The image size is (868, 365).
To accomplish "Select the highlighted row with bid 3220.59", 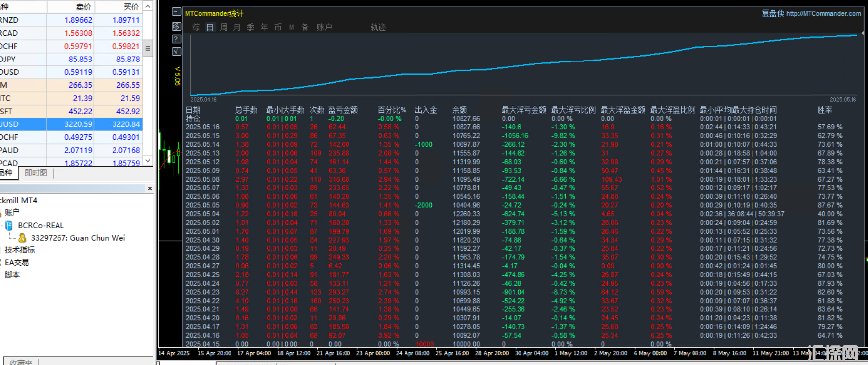I will 71,124.
